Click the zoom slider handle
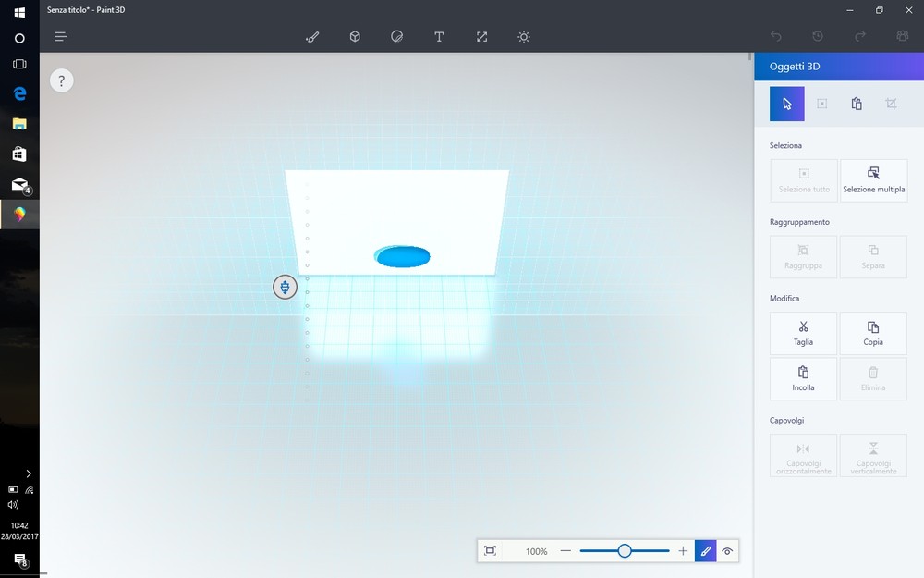 [x=625, y=551]
